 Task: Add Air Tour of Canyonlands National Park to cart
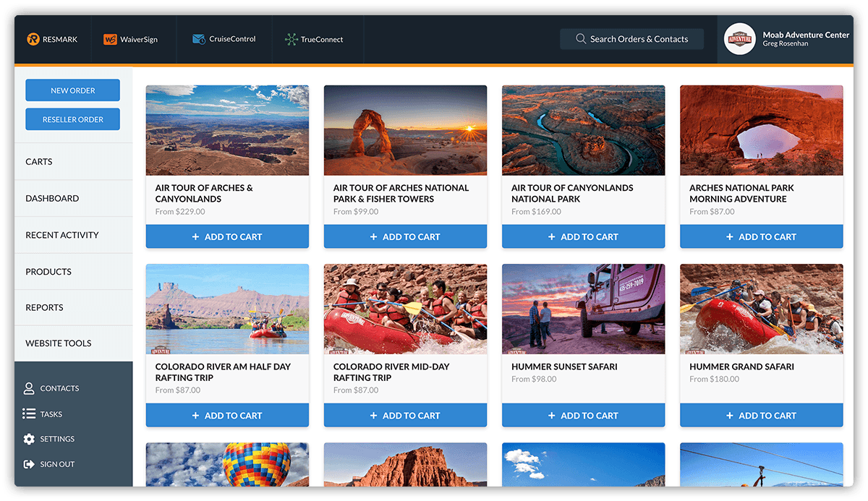[583, 236]
